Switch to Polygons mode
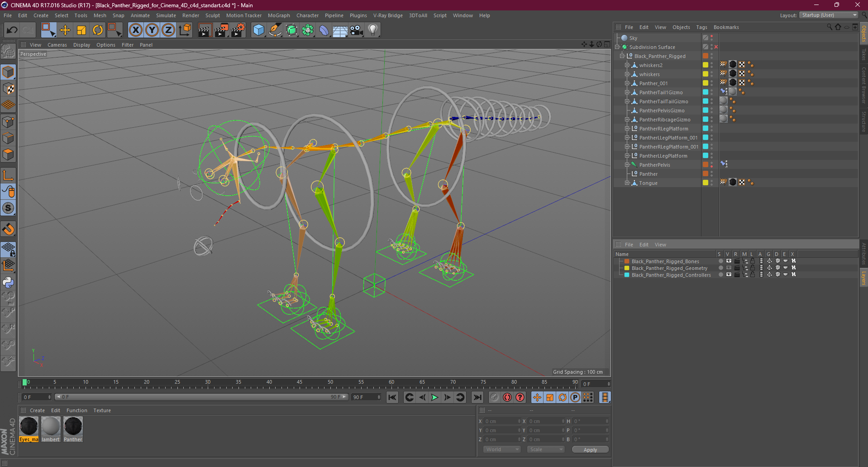Screen dimensions: 868x467 tap(9, 154)
